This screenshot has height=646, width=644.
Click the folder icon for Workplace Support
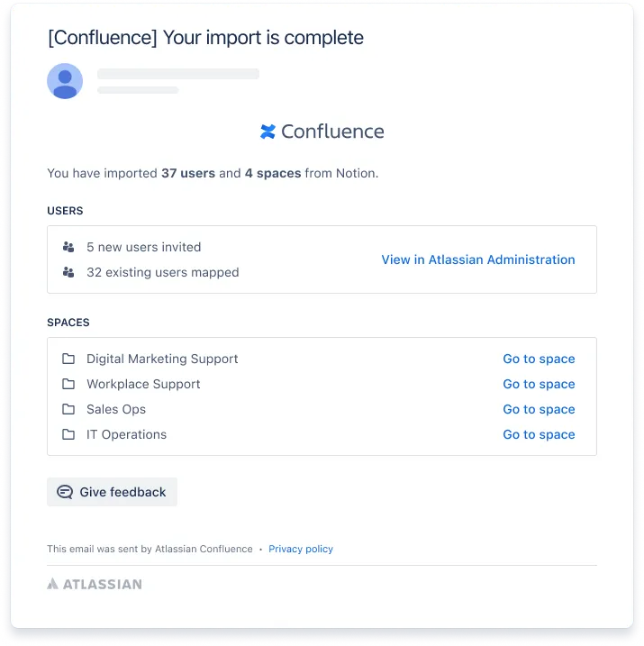coord(68,384)
